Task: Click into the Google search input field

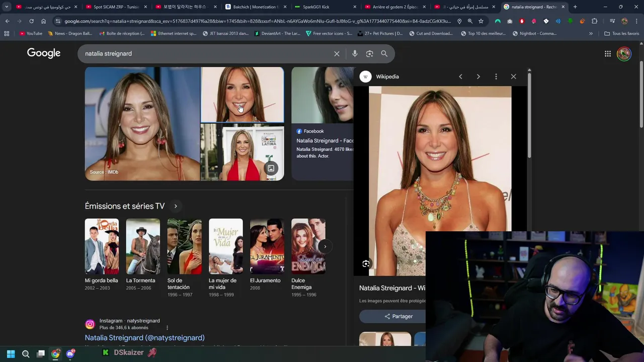Action: tap(206, 54)
